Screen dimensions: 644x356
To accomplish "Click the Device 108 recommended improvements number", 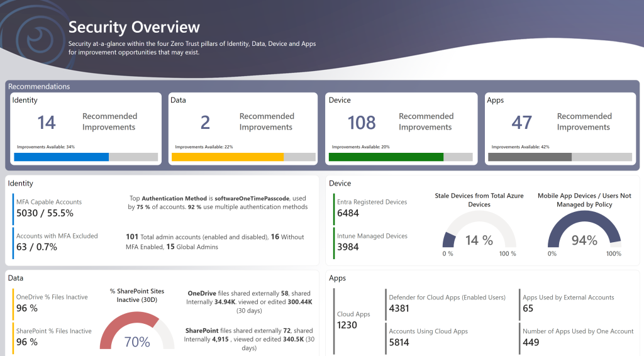I will point(362,123).
